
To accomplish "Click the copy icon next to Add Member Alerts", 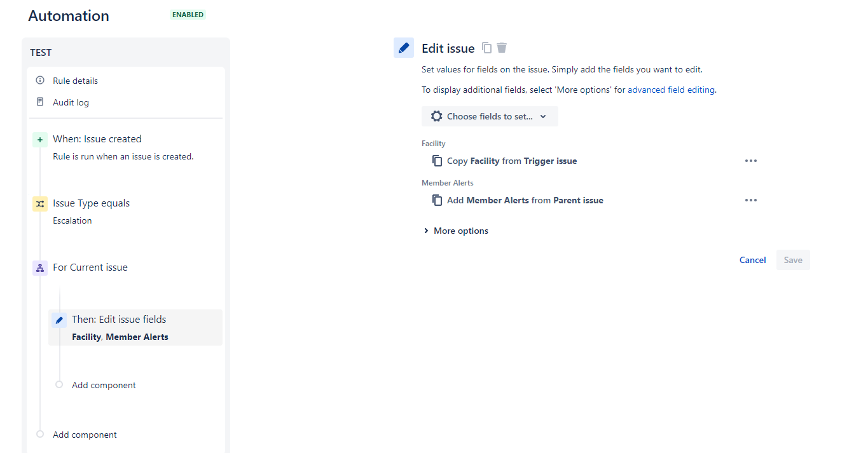I will tap(437, 200).
